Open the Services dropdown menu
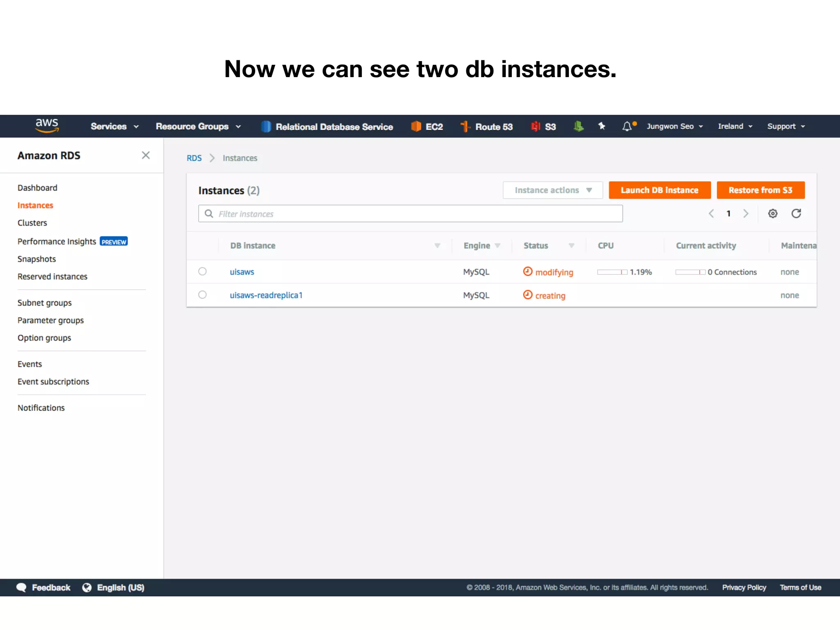Image resolution: width=840 pixels, height=630 pixels. pos(114,126)
